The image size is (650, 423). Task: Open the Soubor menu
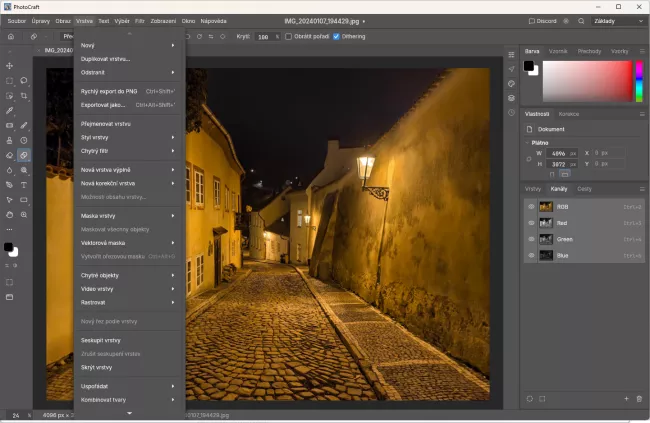click(x=17, y=21)
